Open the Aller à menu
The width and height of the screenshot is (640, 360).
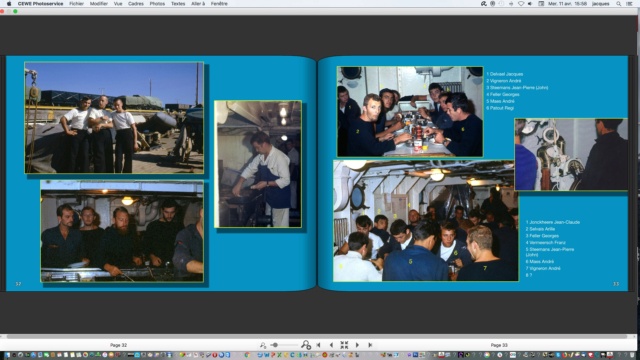[198, 4]
